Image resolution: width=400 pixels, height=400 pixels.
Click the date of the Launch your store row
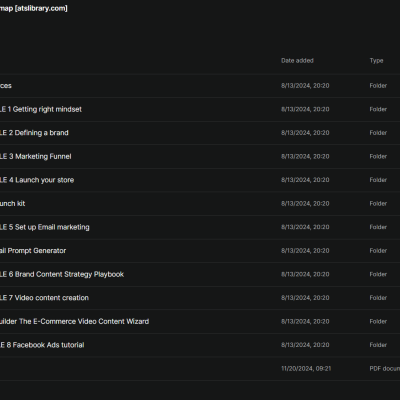pos(305,180)
